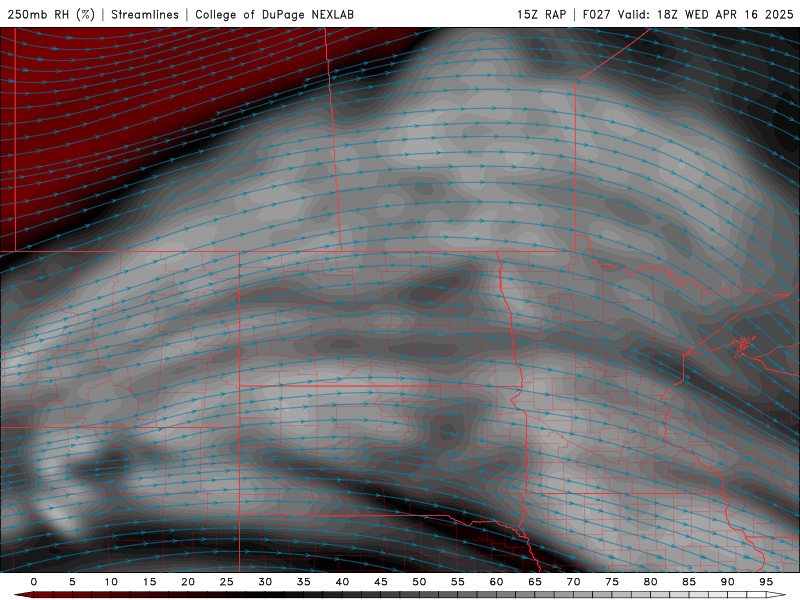Viewport: 800px width, 600px height.
Task: Select the 50 value on the color scale
Action: pyautogui.click(x=419, y=582)
